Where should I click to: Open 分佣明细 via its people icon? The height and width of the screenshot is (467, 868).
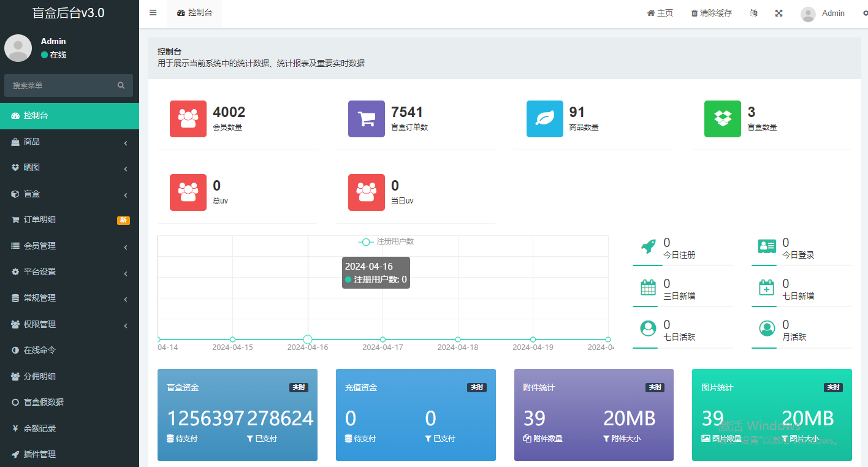coord(14,376)
